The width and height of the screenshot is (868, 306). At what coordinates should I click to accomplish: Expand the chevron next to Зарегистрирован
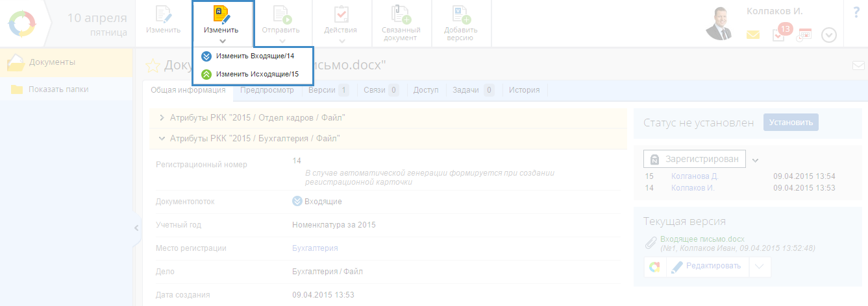(x=755, y=160)
